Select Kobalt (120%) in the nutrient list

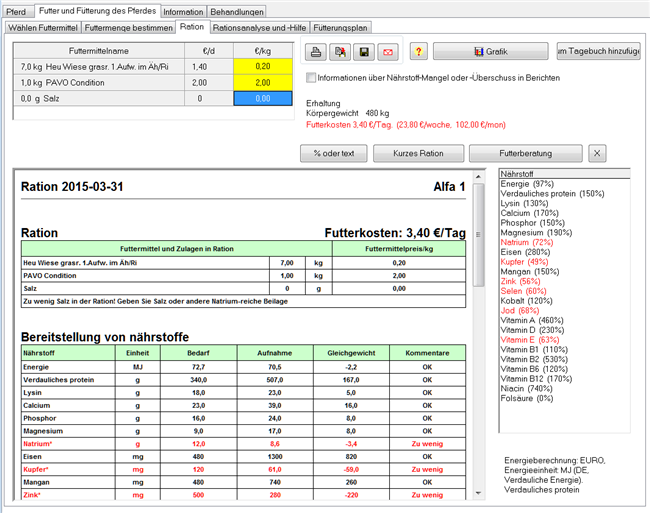pos(526,301)
